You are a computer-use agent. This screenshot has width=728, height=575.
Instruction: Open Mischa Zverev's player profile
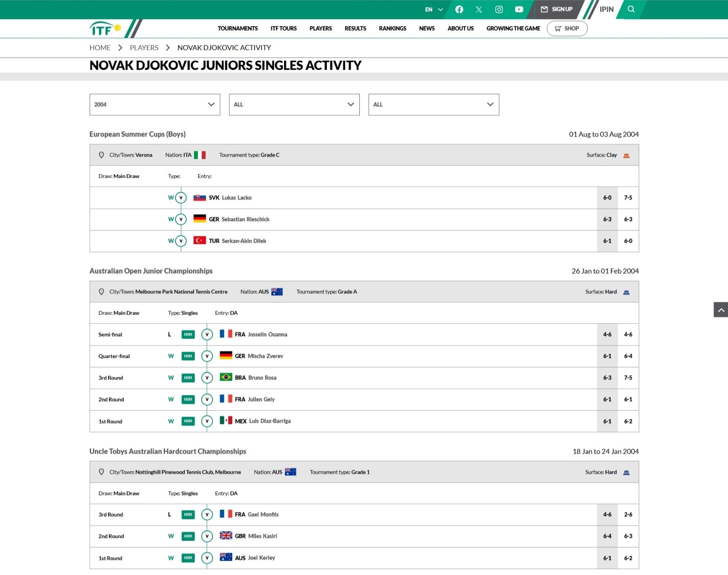coord(266,356)
